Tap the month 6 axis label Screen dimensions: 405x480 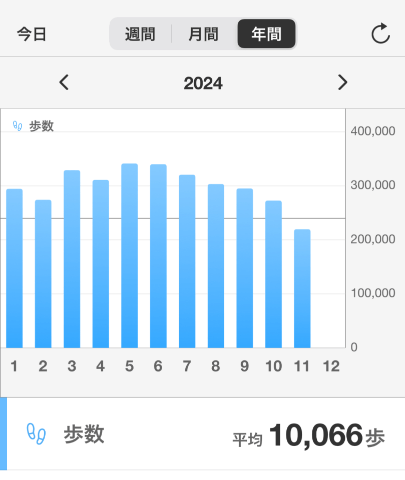pyautogui.click(x=158, y=366)
